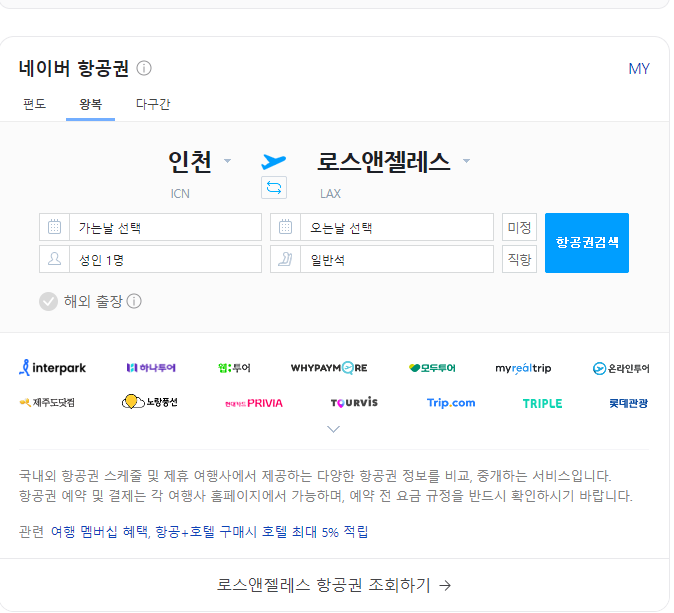Open the 인천 departure city dropdown arrow
674x613 pixels.
[x=228, y=161]
